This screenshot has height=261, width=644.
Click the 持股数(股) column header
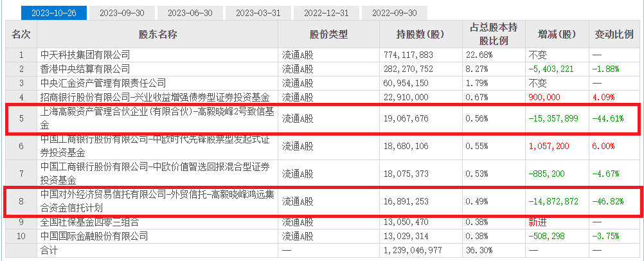coord(422,35)
